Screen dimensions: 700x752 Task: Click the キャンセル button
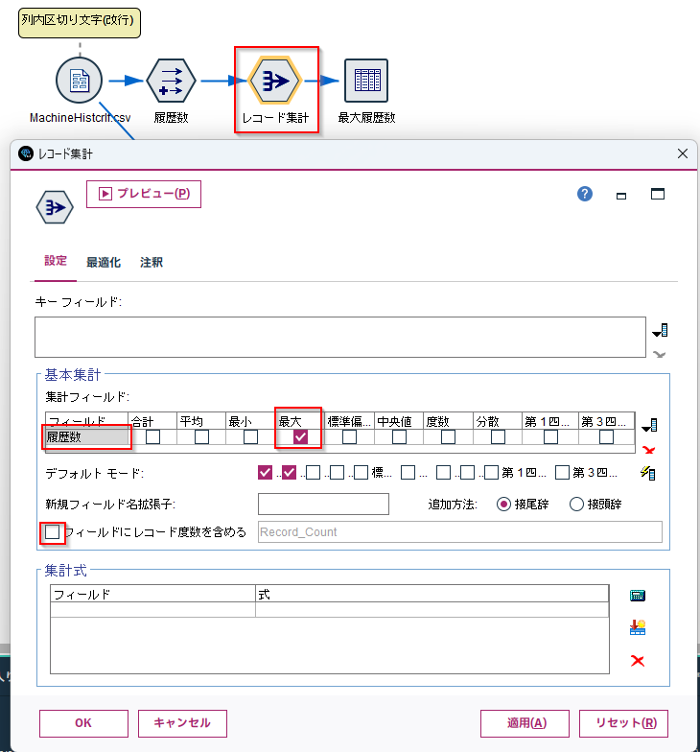[x=182, y=723]
